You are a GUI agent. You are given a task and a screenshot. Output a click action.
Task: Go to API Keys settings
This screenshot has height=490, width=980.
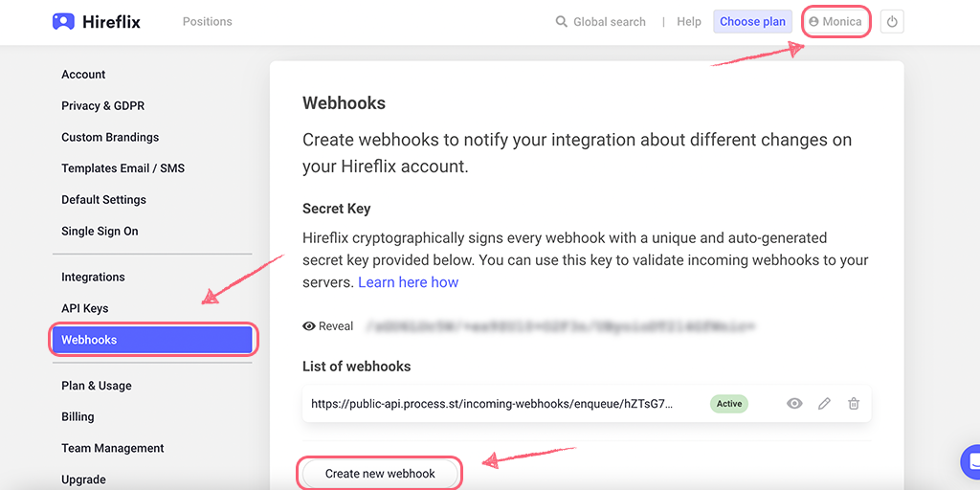click(85, 308)
